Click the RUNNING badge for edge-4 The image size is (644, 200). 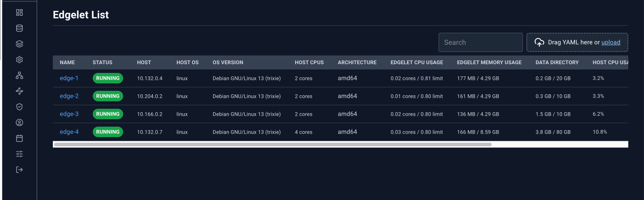[108, 132]
